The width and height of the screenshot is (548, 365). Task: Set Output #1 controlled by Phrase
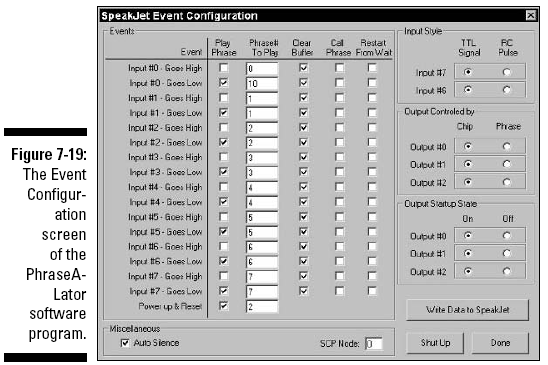tap(506, 164)
